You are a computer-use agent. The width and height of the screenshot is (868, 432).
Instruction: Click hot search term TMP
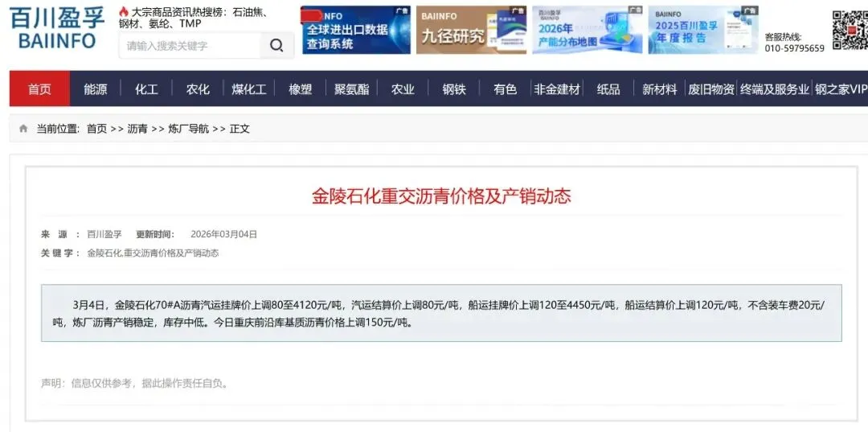190,24
